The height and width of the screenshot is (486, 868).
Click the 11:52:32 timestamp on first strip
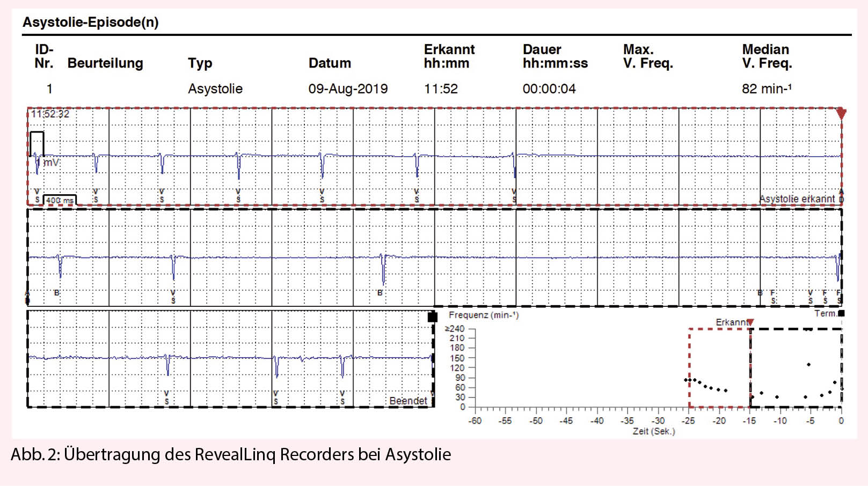(50, 114)
